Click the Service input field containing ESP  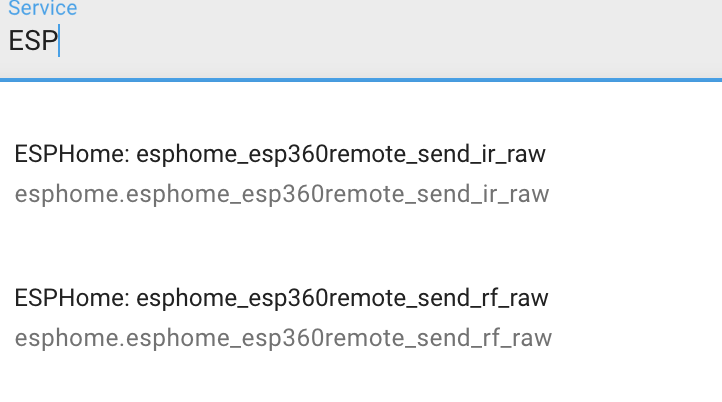coord(361,41)
